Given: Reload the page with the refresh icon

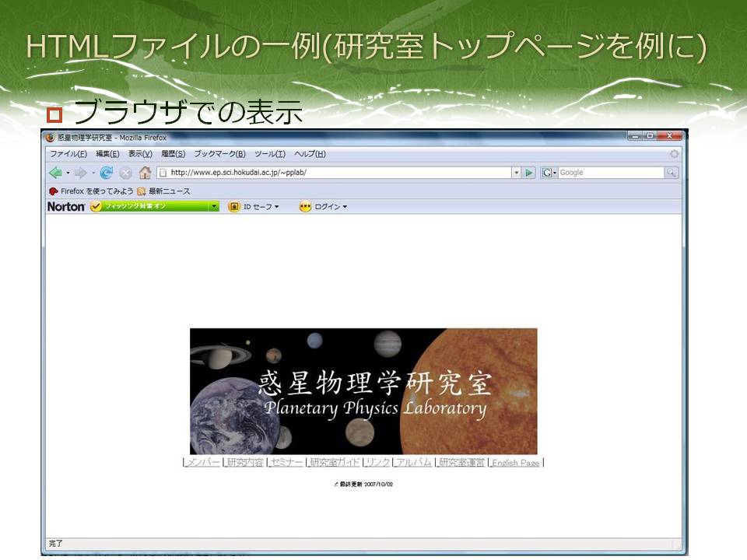Looking at the screenshot, I should 107,173.
